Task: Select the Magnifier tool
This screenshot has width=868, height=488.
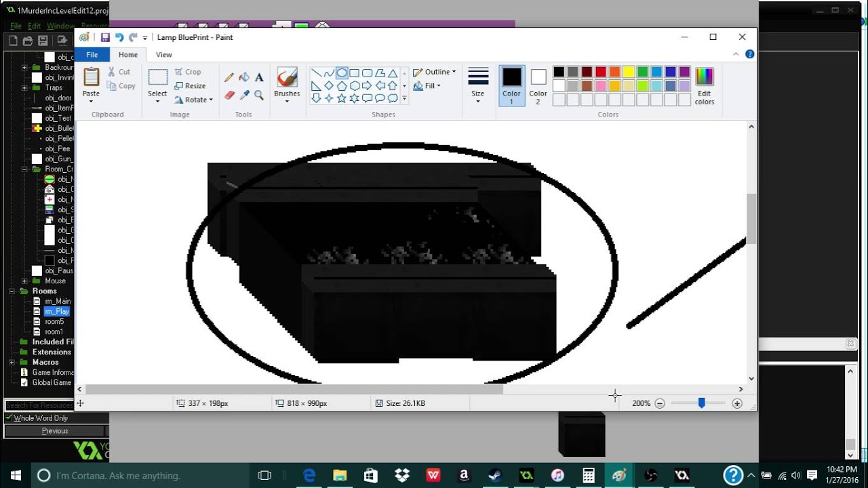Action: pyautogui.click(x=259, y=96)
